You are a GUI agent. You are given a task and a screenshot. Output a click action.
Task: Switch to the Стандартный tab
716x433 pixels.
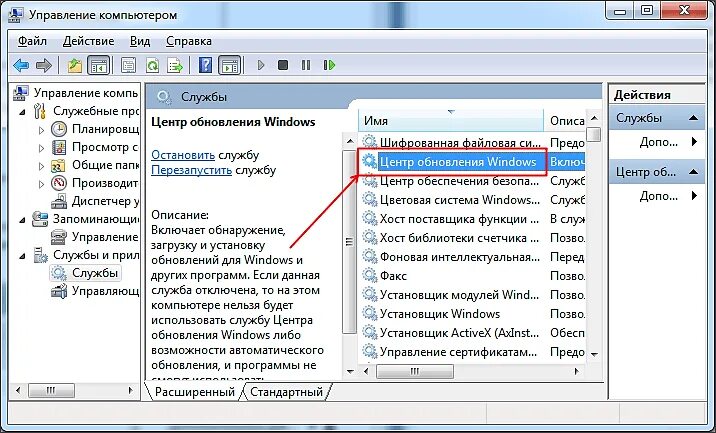[x=286, y=392]
